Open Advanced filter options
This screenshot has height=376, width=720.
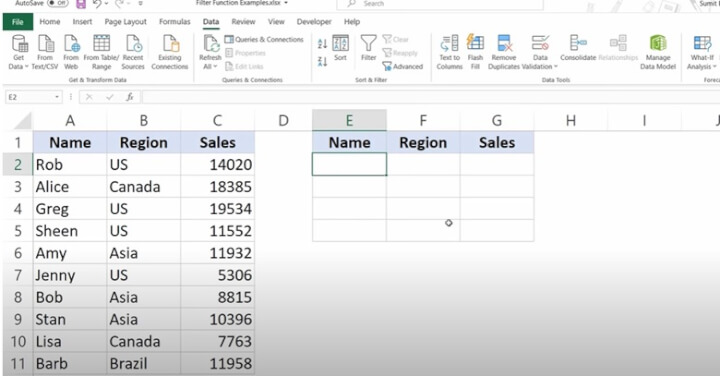[403, 67]
